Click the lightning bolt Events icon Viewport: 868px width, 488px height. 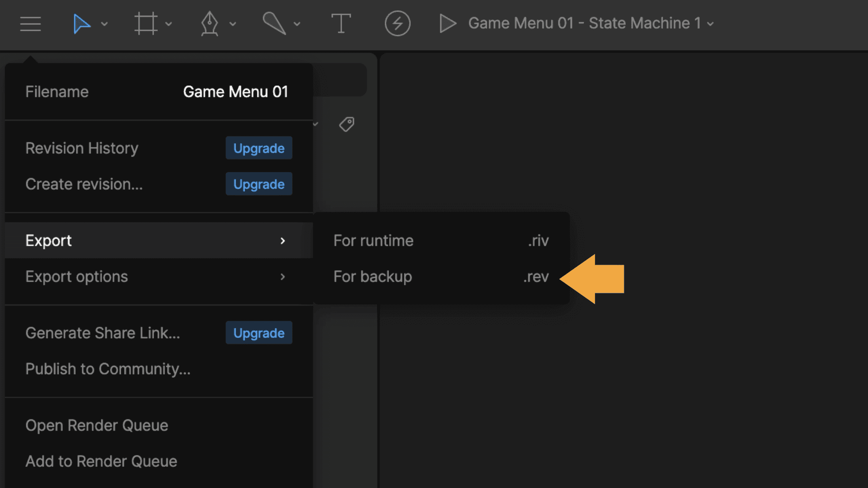[x=397, y=23]
